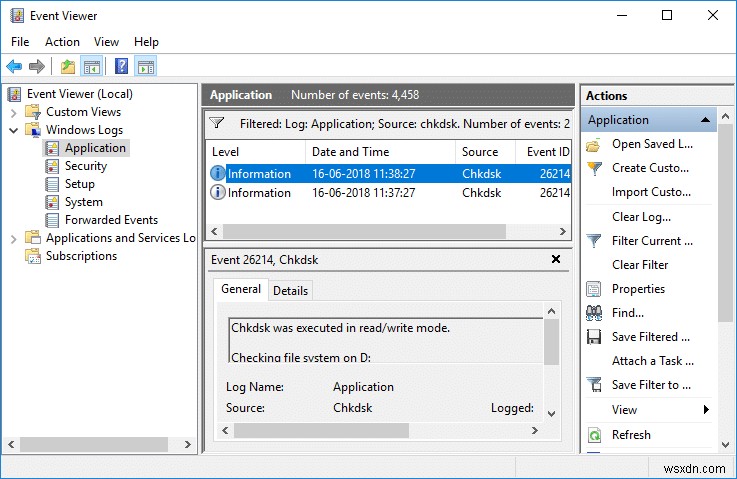737x479 pixels.
Task: Click the Find binoculars icon
Action: click(594, 313)
